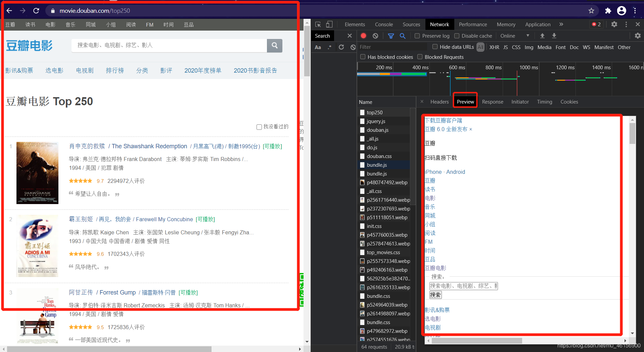Refresh the search panel results
Image resolution: width=644 pixels, height=352 pixels.
[341, 47]
